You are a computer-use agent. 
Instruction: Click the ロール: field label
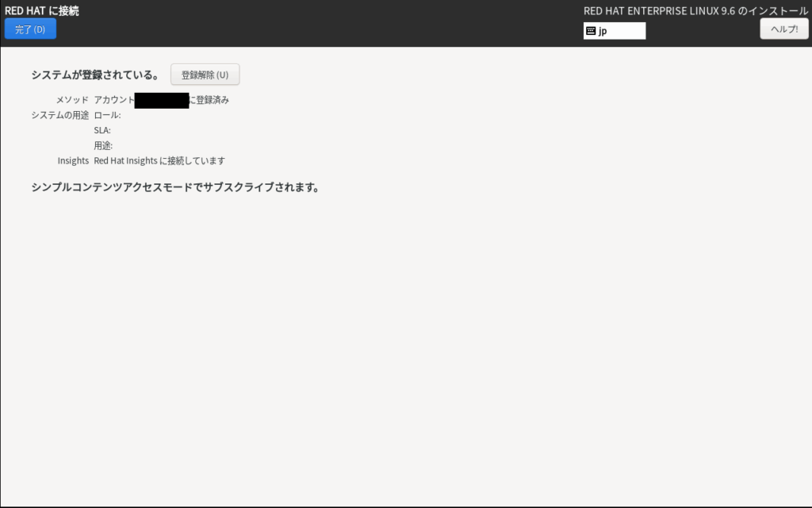point(107,115)
